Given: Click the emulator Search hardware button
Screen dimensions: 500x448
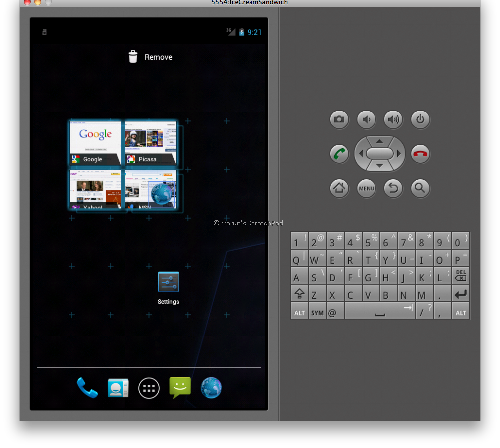Looking at the screenshot, I should [x=420, y=188].
